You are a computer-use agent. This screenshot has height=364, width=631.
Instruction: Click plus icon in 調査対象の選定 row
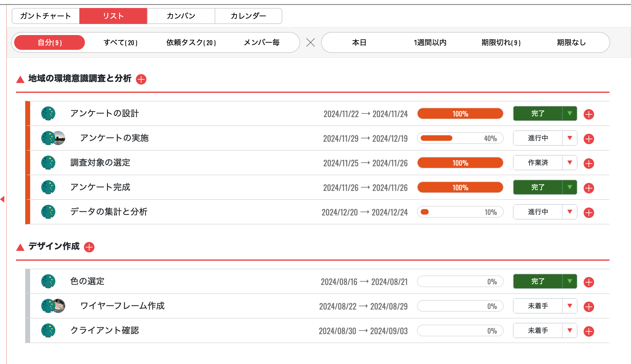(589, 164)
